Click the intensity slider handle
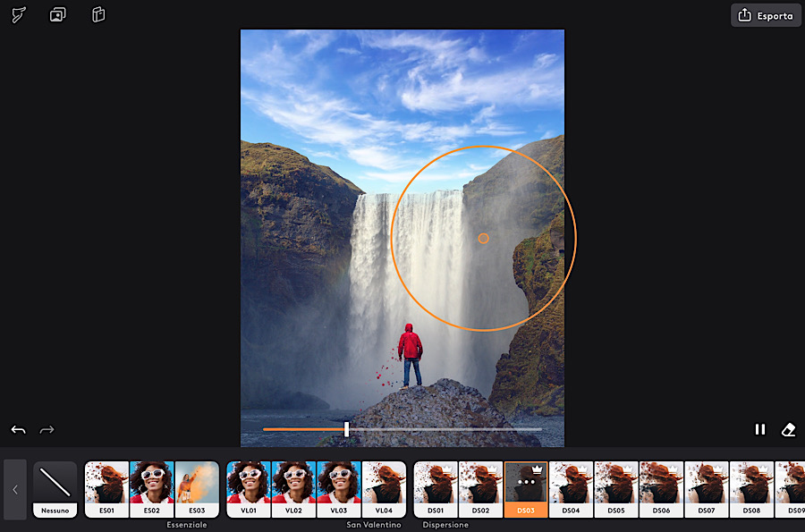This screenshot has width=805, height=532. point(346,429)
